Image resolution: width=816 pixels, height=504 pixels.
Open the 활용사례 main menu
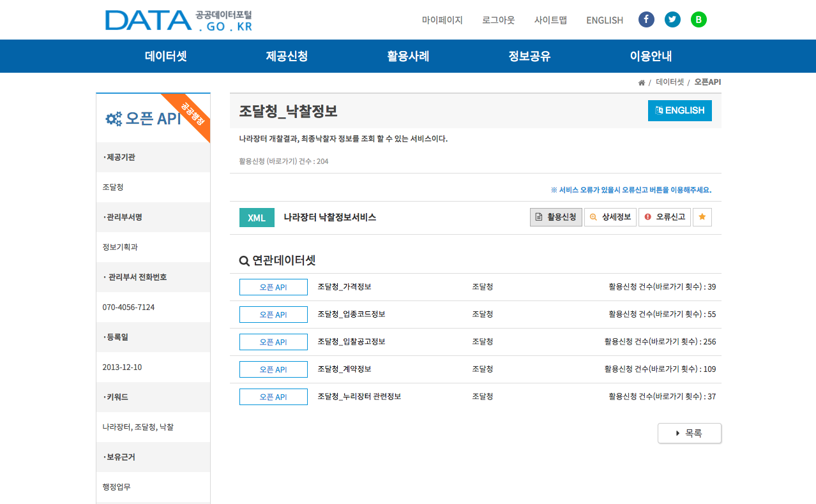408,56
